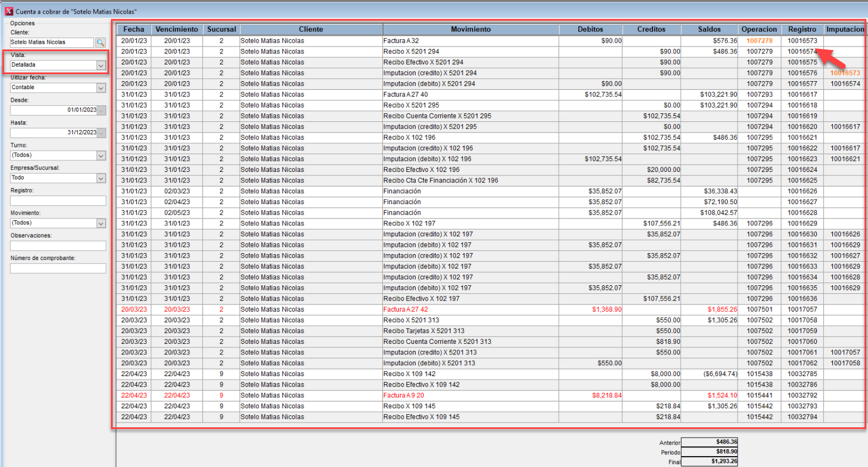Open the Empresa/Sucursal dropdown

(101, 178)
